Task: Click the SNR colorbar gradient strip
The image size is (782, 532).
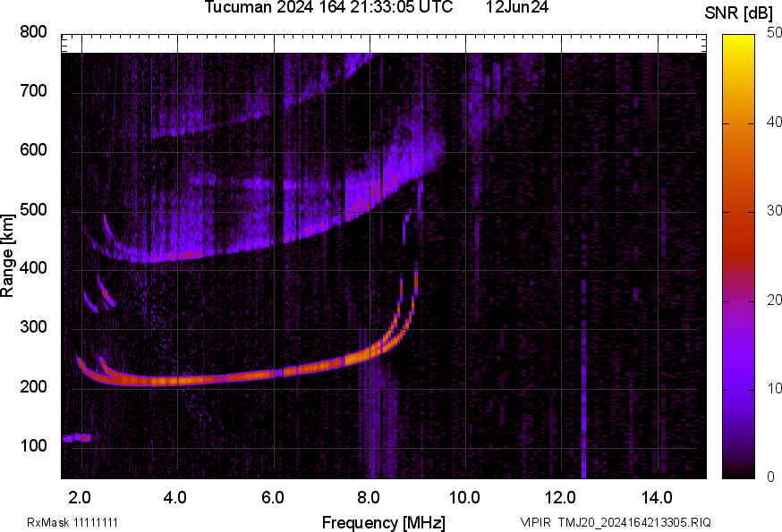Action: [x=738, y=257]
